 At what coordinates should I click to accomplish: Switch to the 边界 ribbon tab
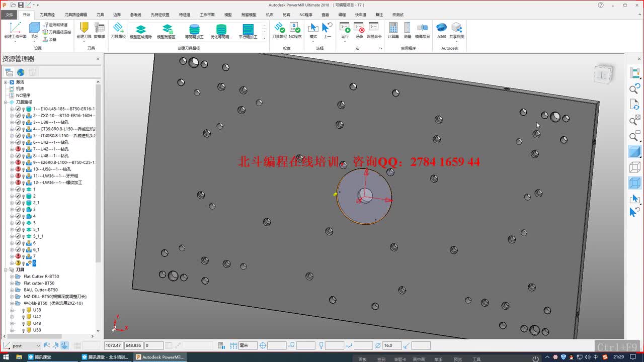(x=117, y=15)
